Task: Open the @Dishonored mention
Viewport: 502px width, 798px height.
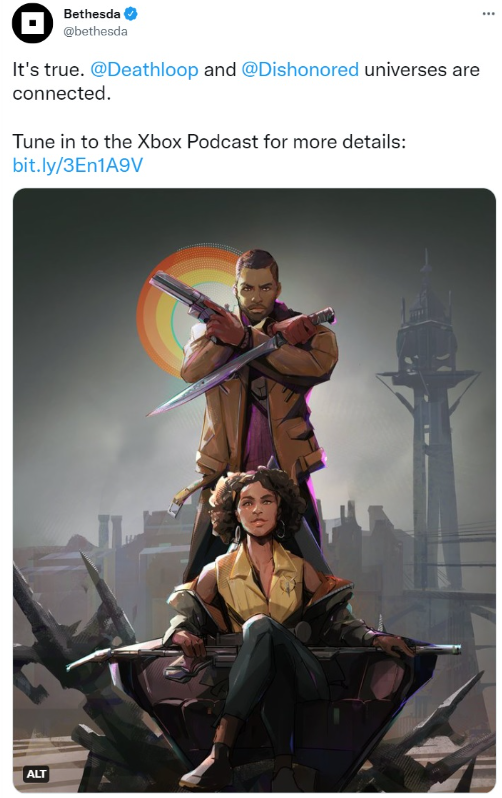Action: click(x=300, y=70)
